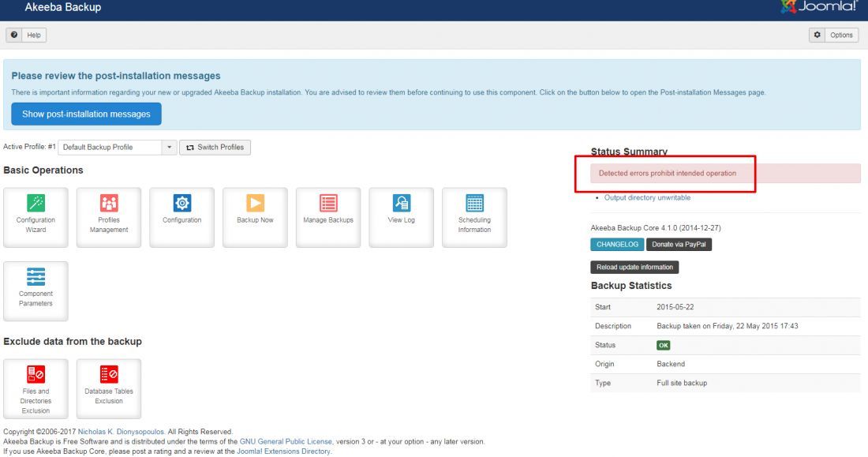Click the Start date 2015-05-22
Viewport: 868px width, 457px height.
tap(675, 307)
